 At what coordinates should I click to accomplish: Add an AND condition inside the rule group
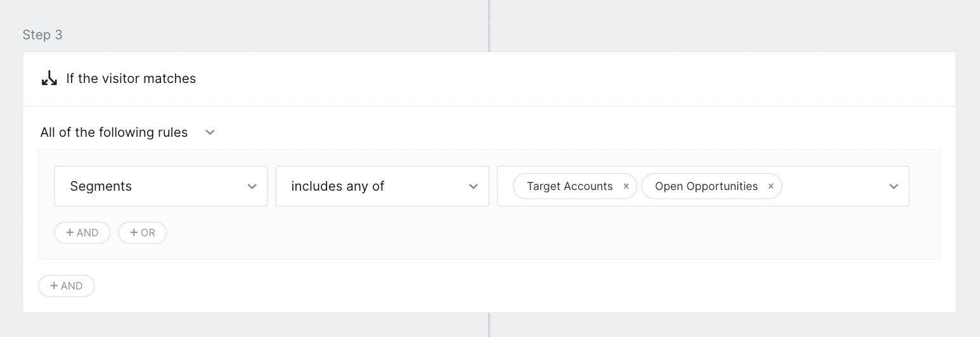click(82, 232)
